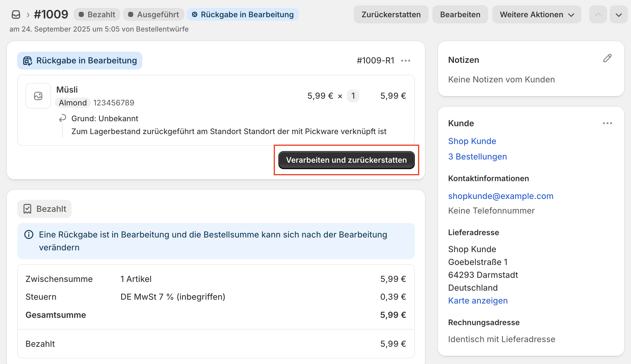Open Karte anzeigen map link
The height and width of the screenshot is (364, 631).
point(478,301)
